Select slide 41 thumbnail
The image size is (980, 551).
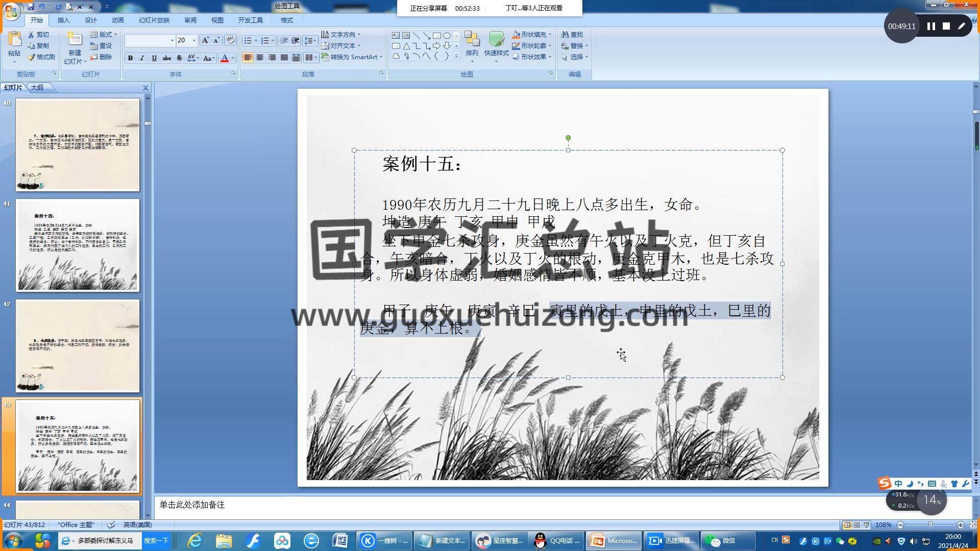point(78,245)
